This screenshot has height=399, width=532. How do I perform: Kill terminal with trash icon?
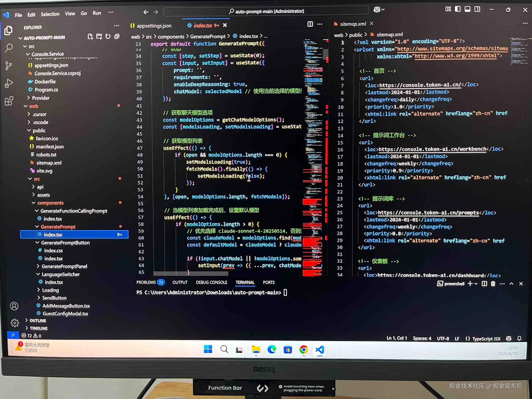(493, 284)
